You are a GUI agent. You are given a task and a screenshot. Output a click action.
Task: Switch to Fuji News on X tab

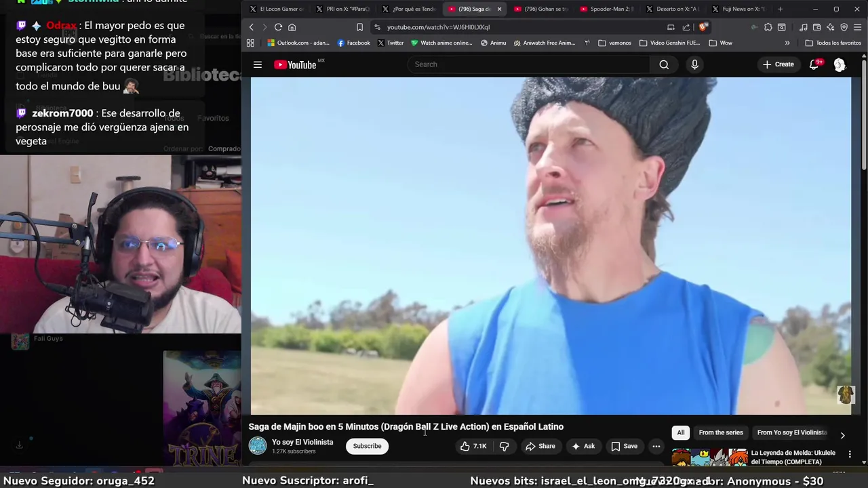pos(739,9)
